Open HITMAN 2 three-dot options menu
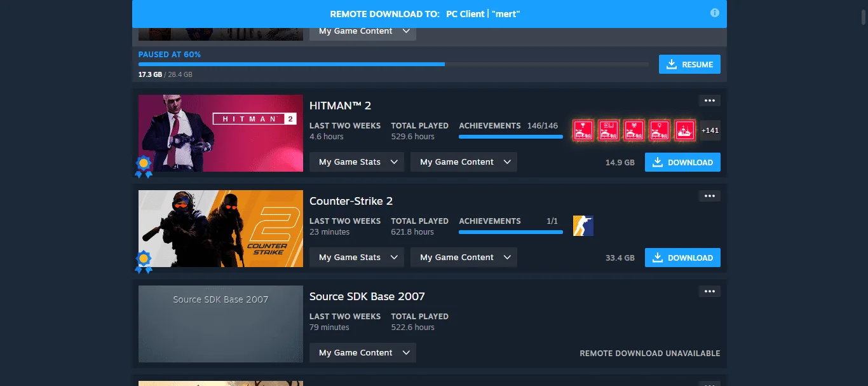868x386 pixels. 710,100
